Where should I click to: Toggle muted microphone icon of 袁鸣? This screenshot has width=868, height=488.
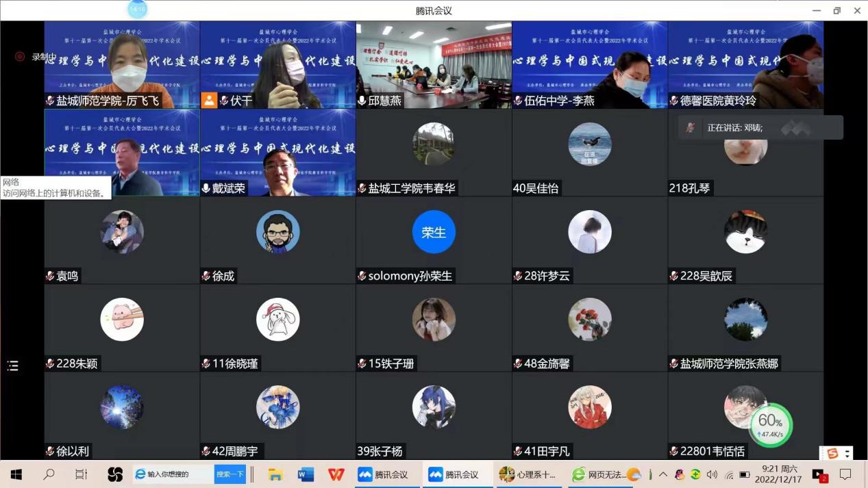pyautogui.click(x=50, y=276)
